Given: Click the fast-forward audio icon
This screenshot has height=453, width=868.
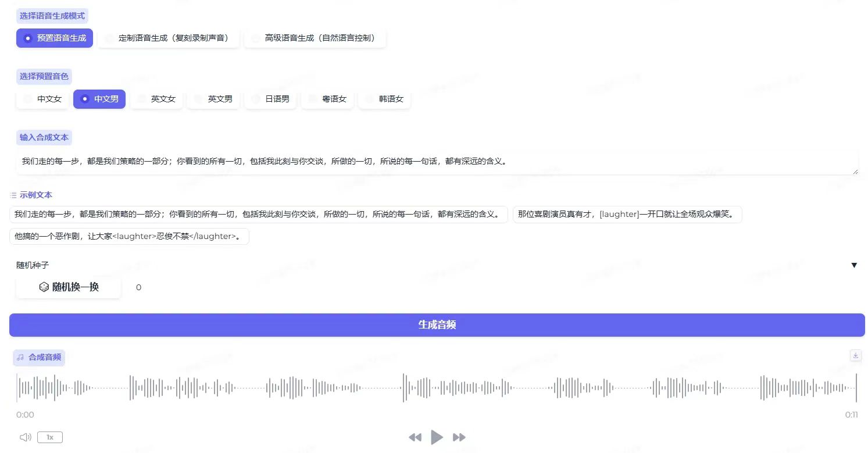Looking at the screenshot, I should (459, 437).
